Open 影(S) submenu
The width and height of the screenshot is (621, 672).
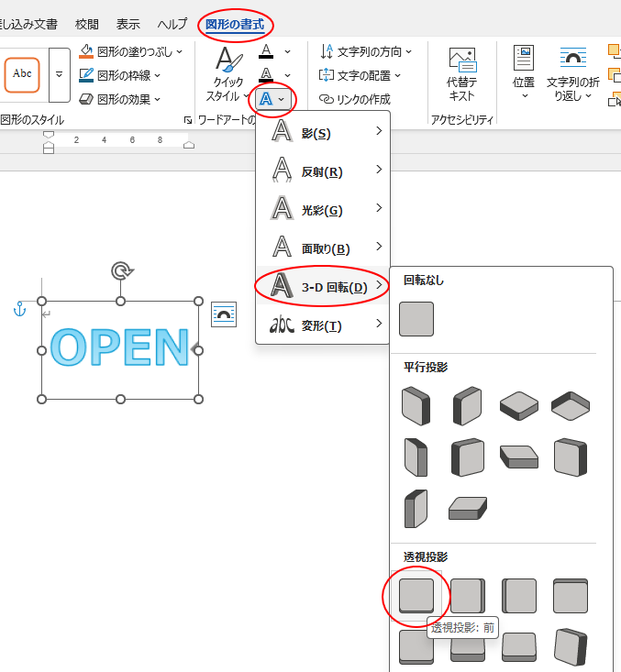click(x=323, y=133)
